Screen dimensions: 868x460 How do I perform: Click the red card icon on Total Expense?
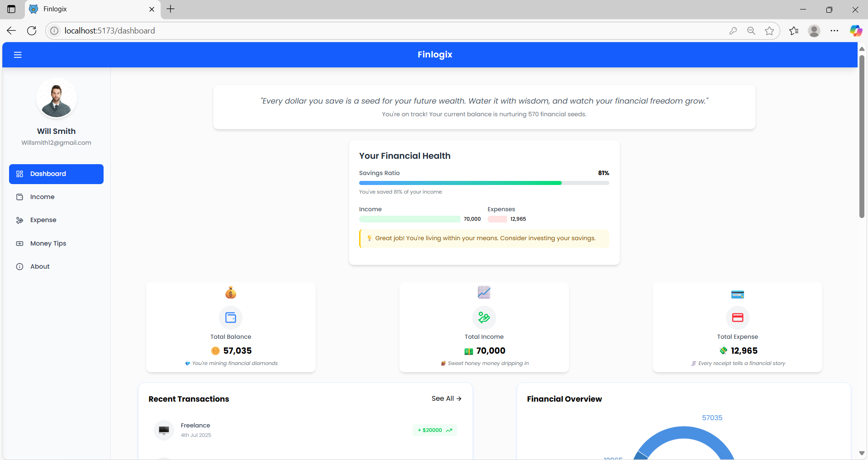coord(738,318)
